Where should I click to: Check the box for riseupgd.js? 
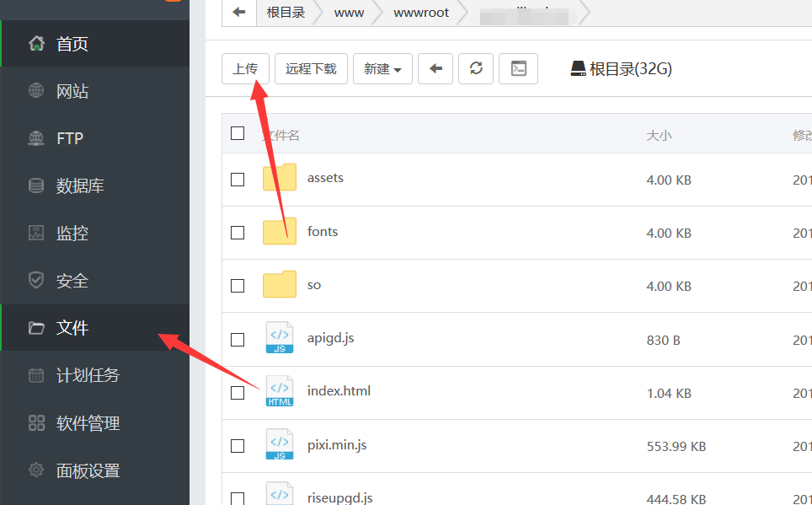point(238,499)
